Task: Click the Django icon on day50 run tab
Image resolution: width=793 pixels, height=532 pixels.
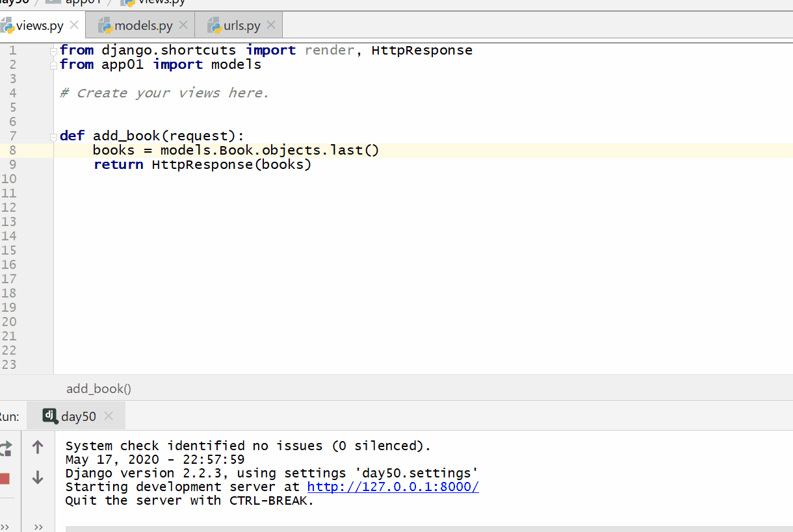Action: 50,416
